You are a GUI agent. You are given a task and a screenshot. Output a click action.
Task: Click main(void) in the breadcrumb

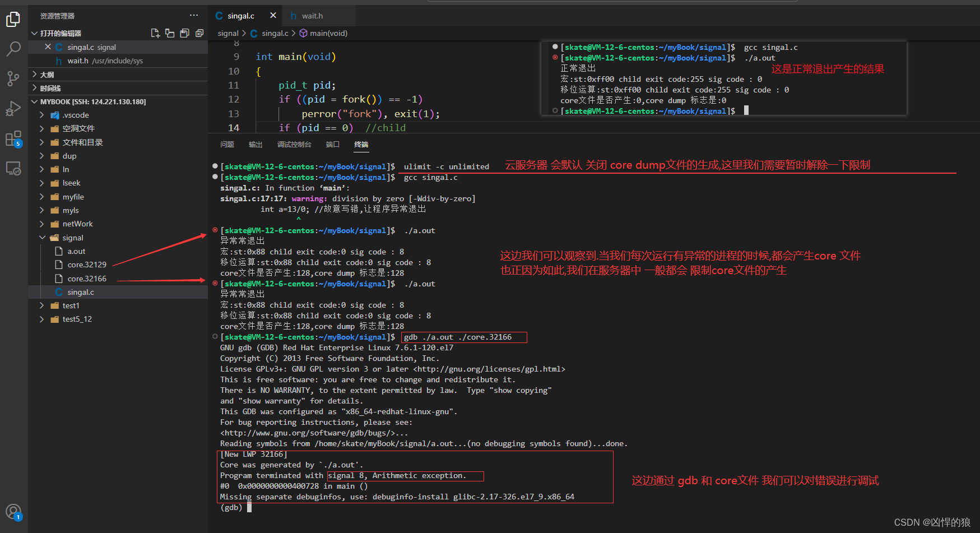coord(328,33)
